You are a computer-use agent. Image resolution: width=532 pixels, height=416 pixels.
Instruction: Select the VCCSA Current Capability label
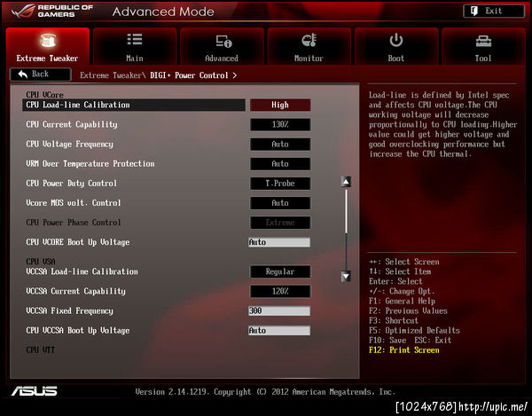(75, 291)
